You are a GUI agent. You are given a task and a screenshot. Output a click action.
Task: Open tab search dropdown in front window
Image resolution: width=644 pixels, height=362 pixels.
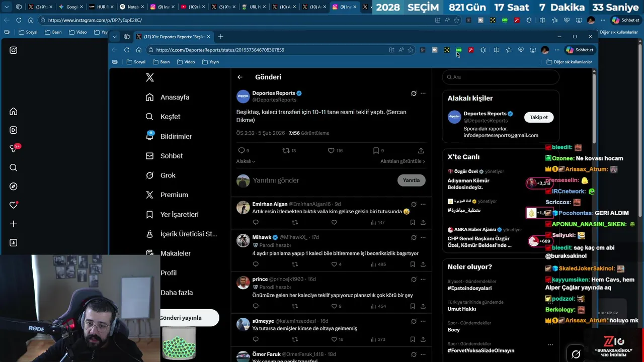pos(115,37)
